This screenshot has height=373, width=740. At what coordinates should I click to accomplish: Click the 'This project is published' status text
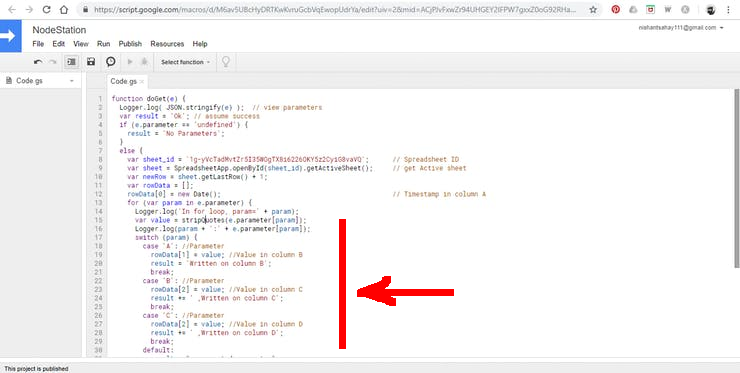[36, 369]
